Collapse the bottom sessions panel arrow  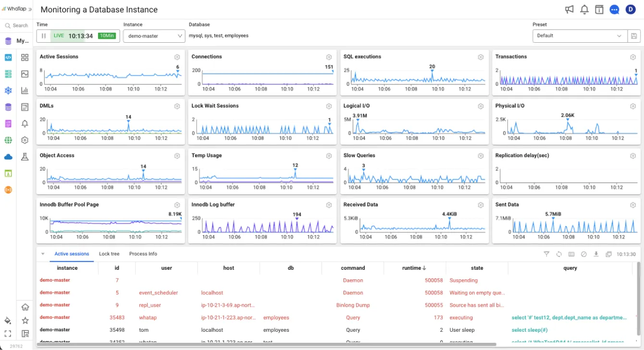(x=43, y=254)
